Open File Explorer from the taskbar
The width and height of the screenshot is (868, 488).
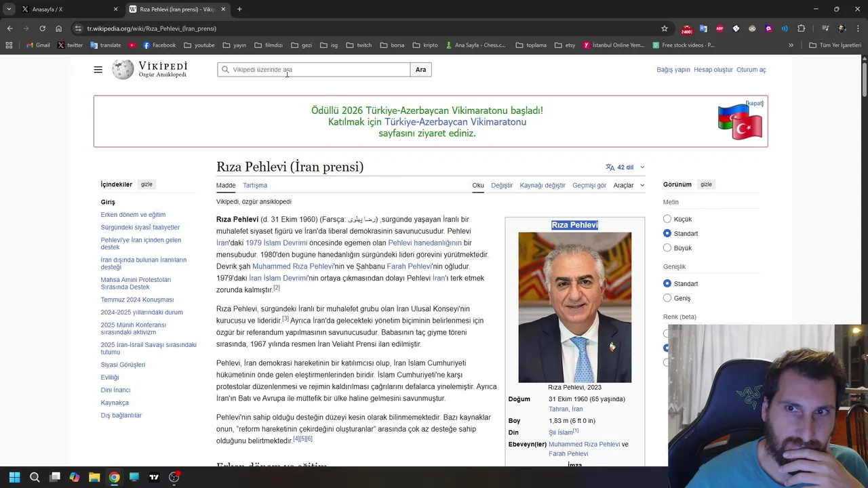(94, 477)
